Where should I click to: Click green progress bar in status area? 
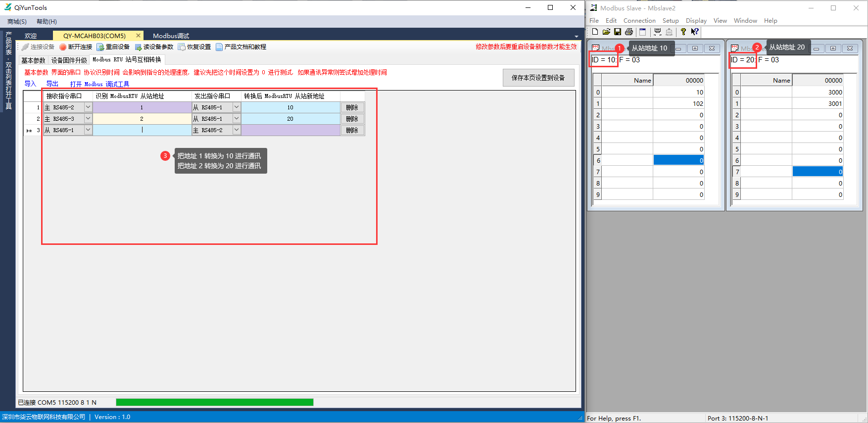point(215,402)
